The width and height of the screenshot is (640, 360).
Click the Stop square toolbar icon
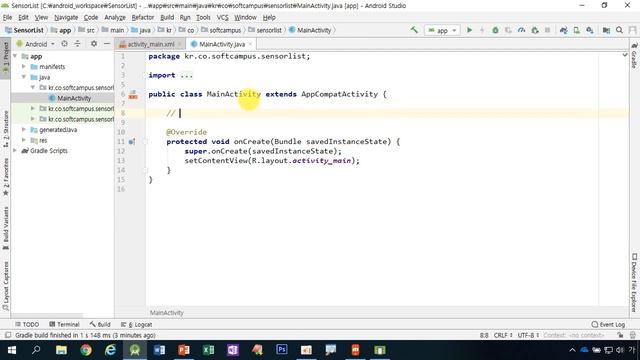click(547, 30)
